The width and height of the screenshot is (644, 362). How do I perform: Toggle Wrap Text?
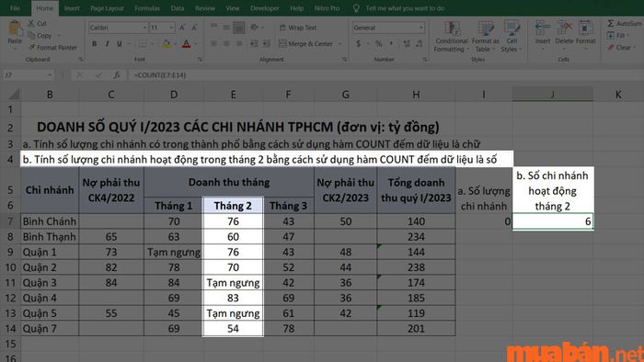click(x=298, y=28)
